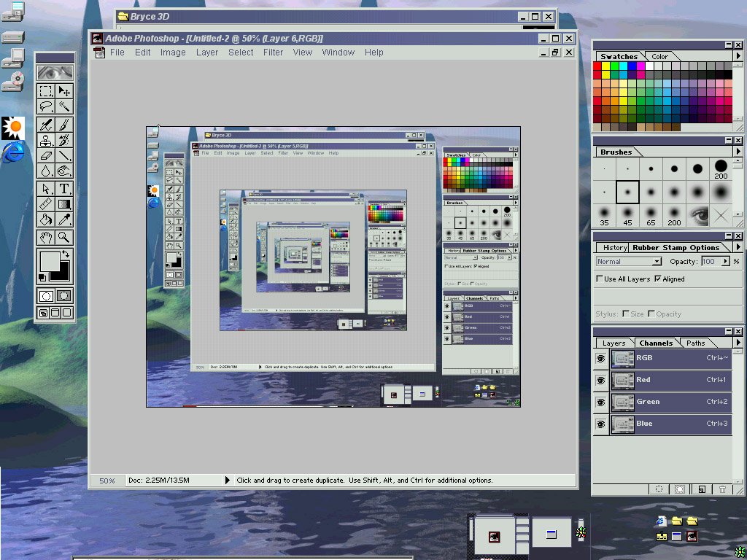Enable the Use All Layers checkbox
Screen dimensions: 747x560
(600, 279)
